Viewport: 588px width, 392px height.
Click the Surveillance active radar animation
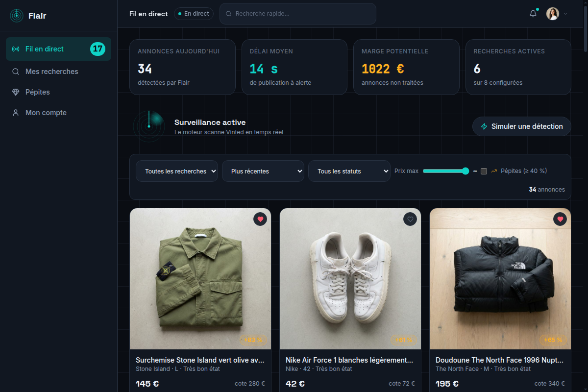tap(149, 126)
